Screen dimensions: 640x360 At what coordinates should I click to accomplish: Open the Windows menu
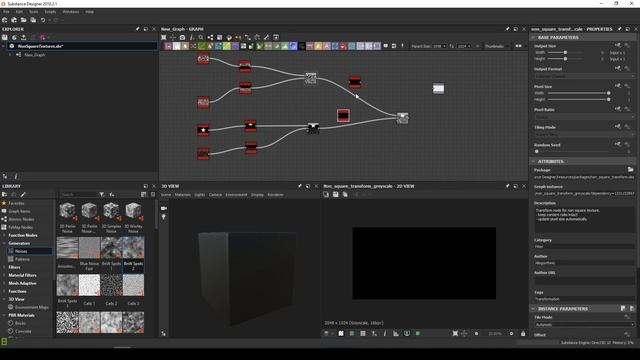tap(71, 12)
